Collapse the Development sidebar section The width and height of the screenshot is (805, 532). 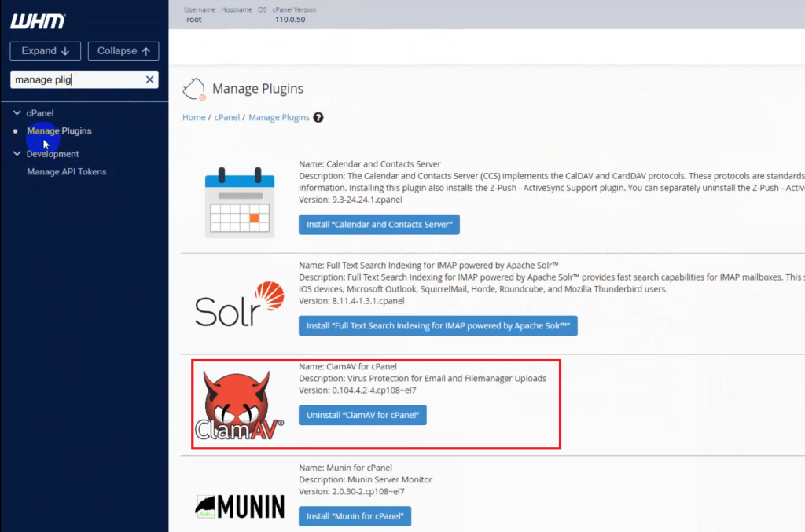(x=17, y=154)
